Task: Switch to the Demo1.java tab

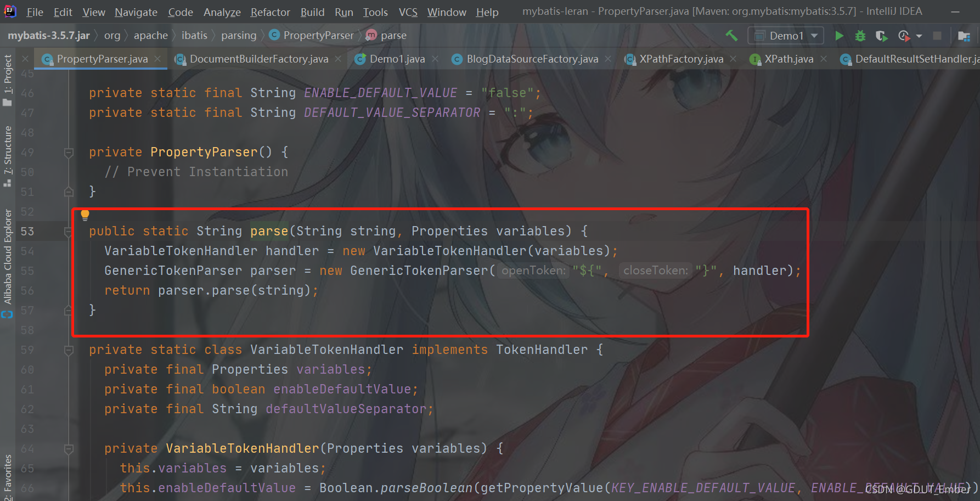Action: point(397,59)
